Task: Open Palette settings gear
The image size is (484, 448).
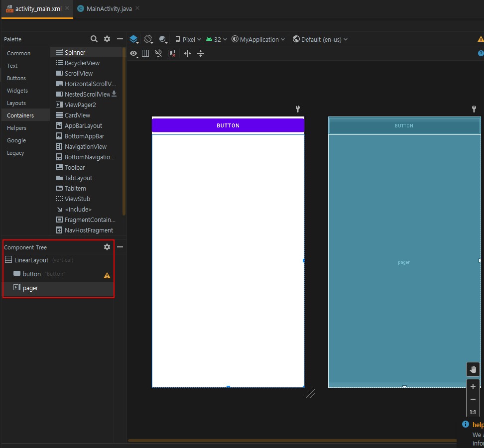Action: tap(107, 39)
